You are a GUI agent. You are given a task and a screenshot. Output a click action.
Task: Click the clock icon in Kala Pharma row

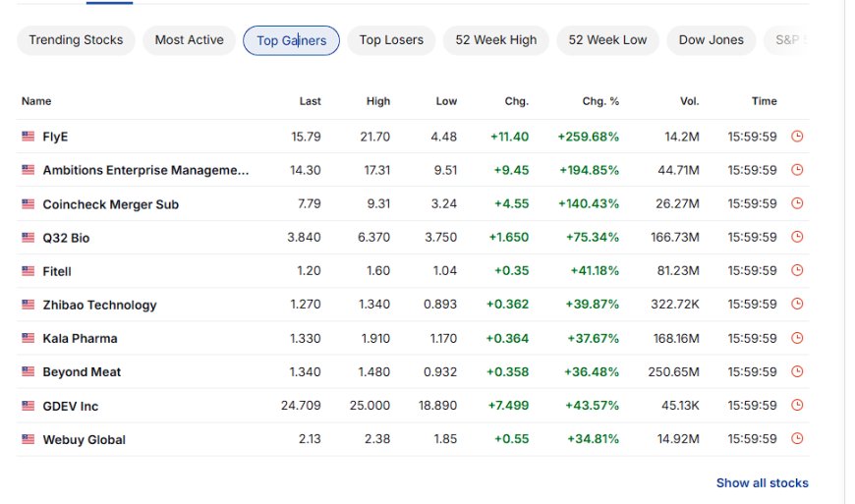tap(797, 338)
